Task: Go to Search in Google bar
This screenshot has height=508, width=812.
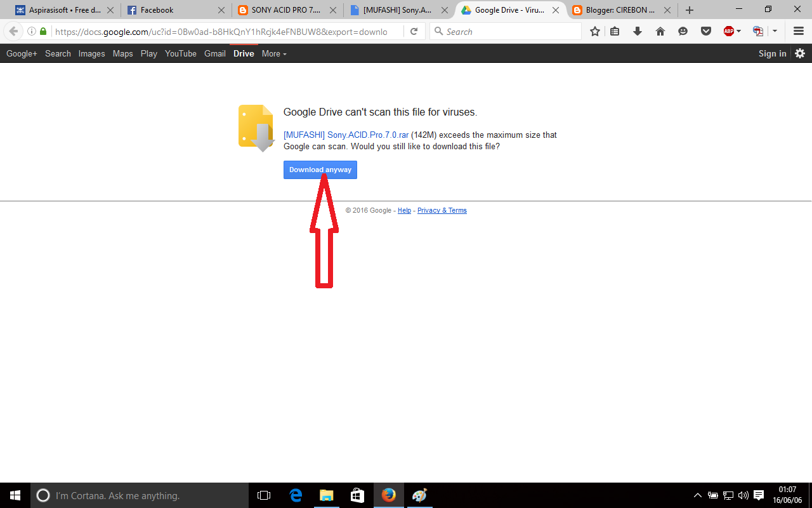Action: [x=58, y=53]
